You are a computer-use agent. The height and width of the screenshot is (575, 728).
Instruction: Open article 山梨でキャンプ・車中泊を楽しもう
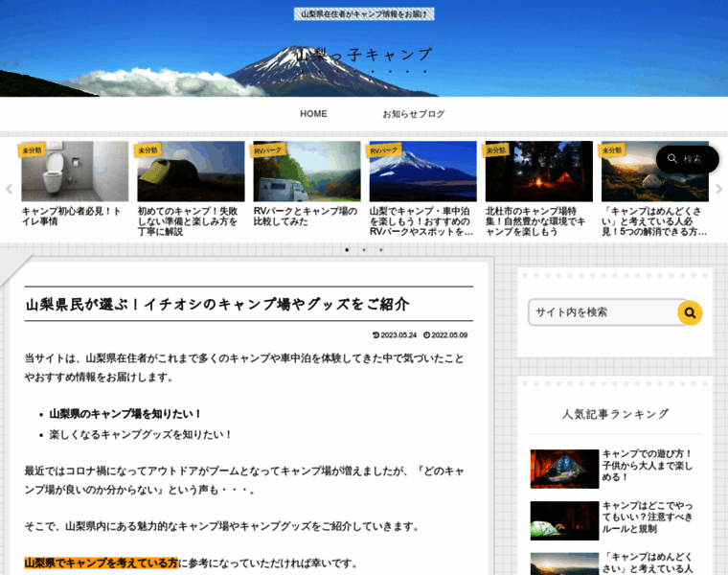pos(421,221)
